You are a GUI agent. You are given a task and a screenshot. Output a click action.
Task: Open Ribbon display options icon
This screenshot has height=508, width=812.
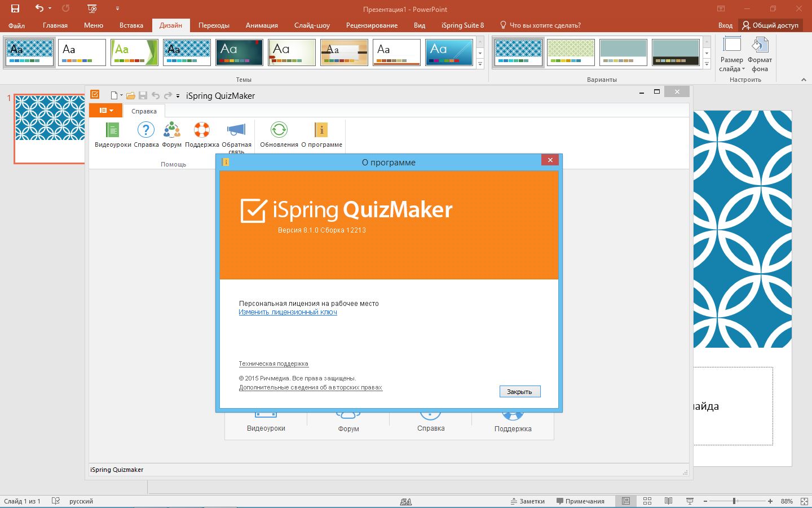coord(721,8)
